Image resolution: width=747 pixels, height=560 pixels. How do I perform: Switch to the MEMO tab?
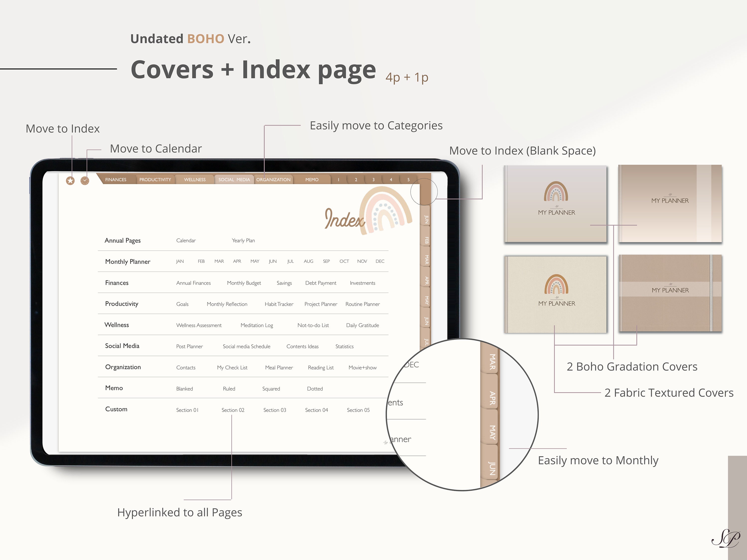pyautogui.click(x=311, y=180)
